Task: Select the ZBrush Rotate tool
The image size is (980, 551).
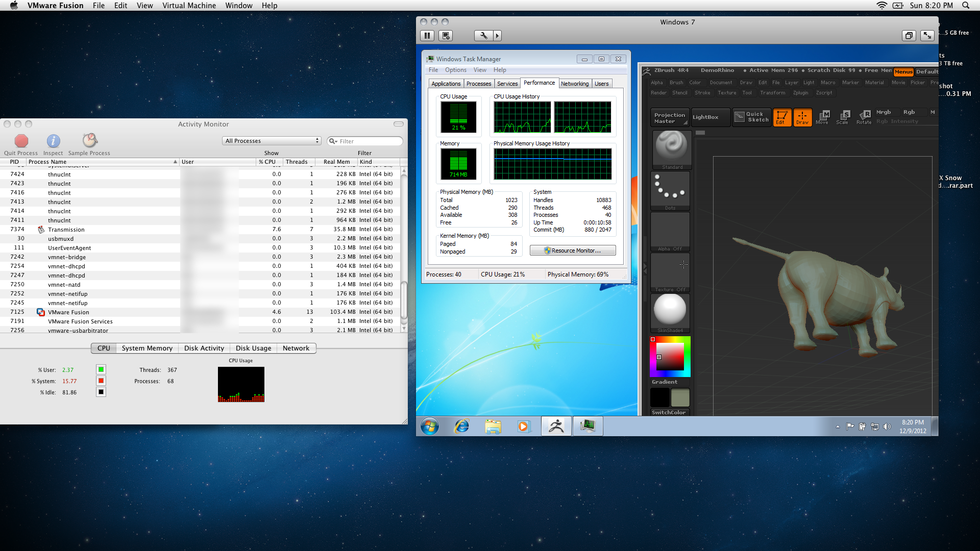Action: point(864,117)
